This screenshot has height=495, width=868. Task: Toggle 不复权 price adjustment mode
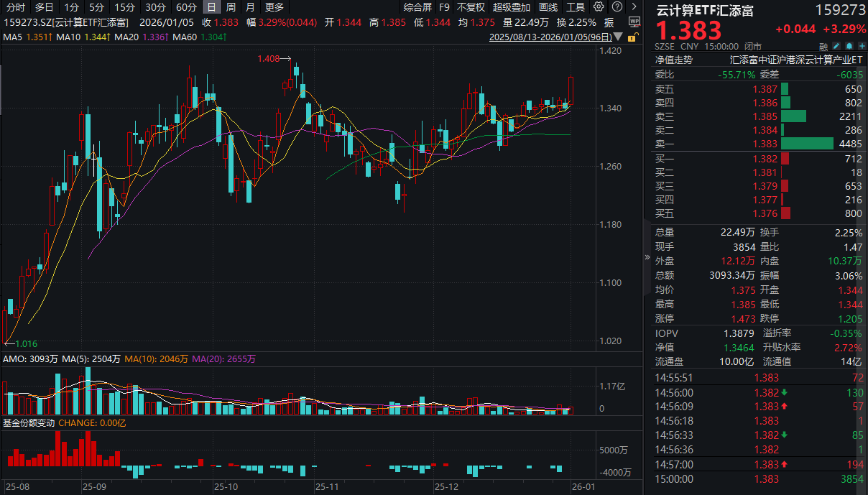(x=470, y=7)
